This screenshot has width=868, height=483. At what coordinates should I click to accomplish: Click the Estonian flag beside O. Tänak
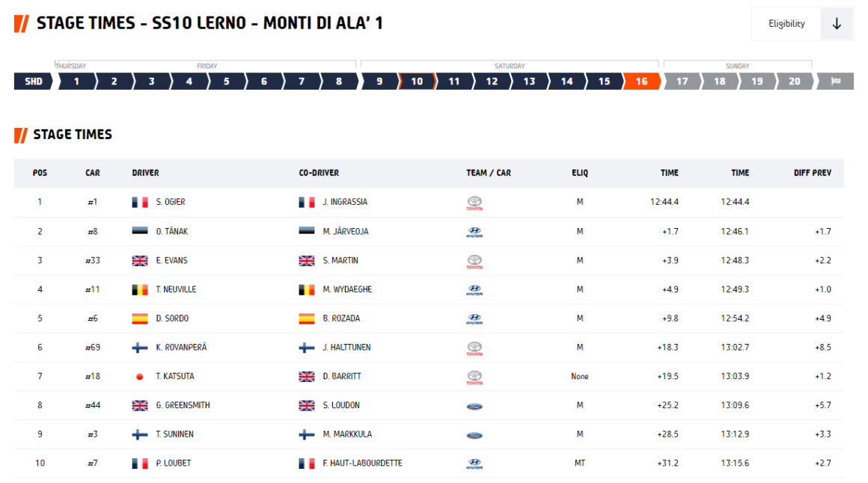click(x=140, y=232)
